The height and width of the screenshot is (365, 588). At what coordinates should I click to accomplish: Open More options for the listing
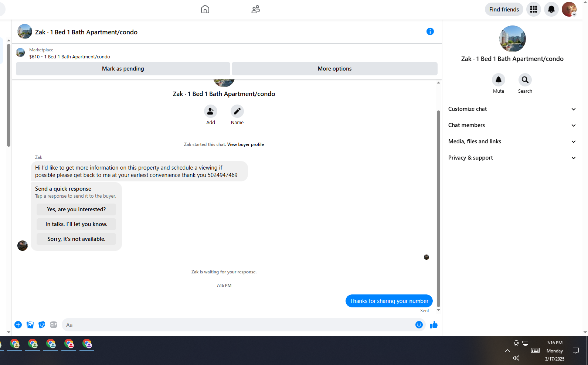[334, 69]
